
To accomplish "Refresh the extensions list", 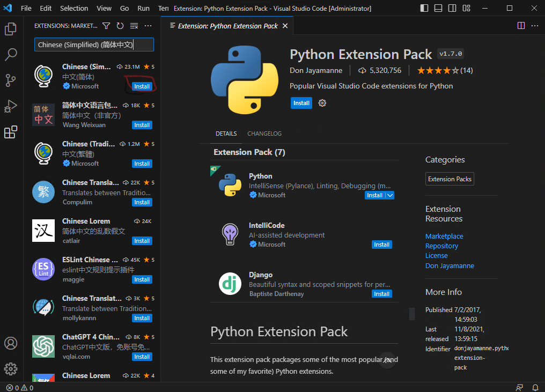I will click(x=120, y=26).
